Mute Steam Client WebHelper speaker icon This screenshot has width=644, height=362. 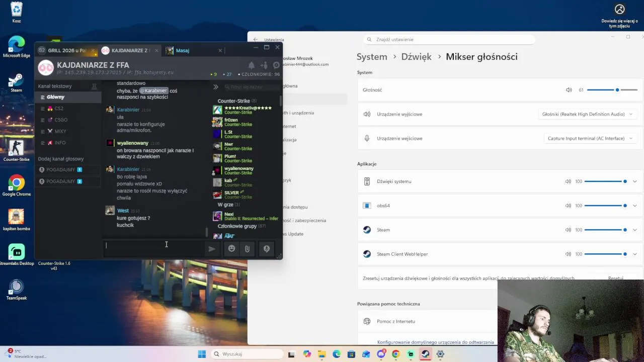568,254
